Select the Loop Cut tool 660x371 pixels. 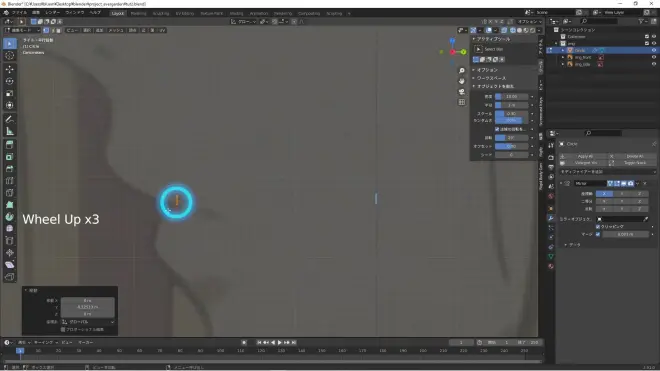[10, 181]
